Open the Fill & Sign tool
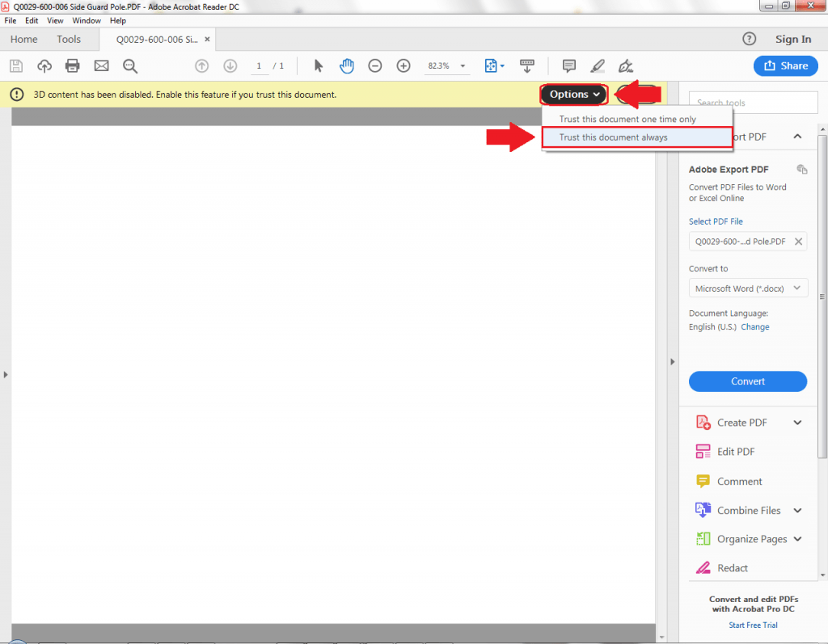The image size is (828, 644). 626,66
